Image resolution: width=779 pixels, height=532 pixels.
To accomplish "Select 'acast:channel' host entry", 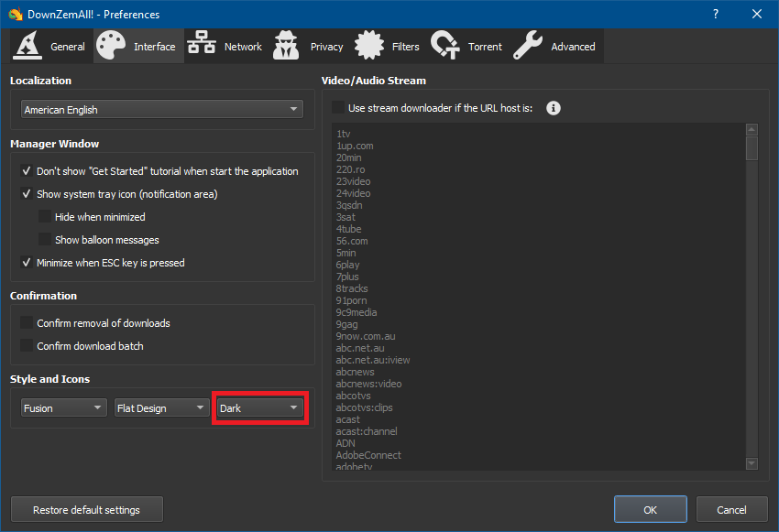I will tap(367, 432).
